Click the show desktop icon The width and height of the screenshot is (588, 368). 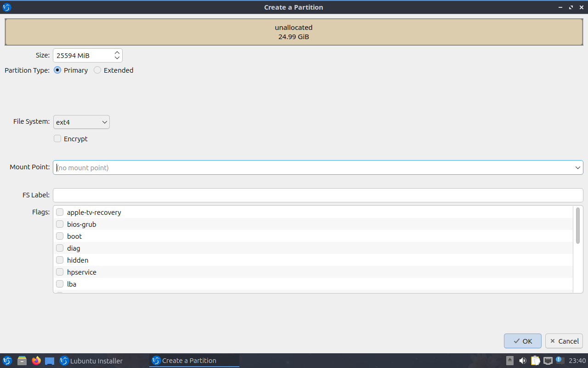tap(50, 361)
